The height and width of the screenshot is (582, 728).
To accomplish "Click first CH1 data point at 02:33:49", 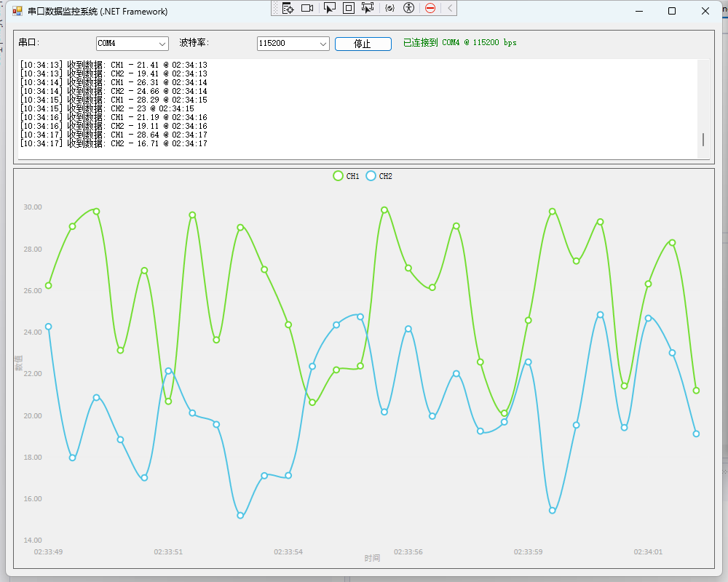I will coord(48,285).
